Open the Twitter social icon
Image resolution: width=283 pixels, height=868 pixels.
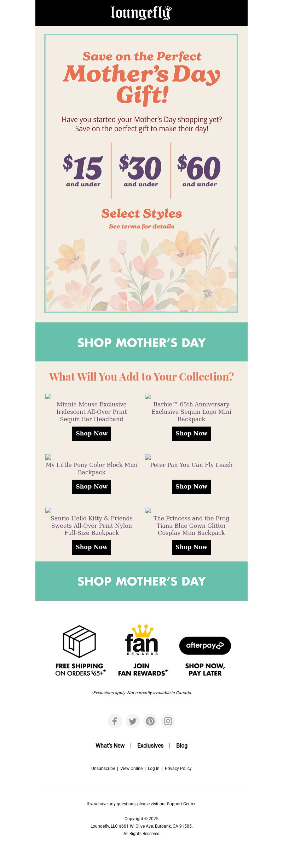pos(133,721)
